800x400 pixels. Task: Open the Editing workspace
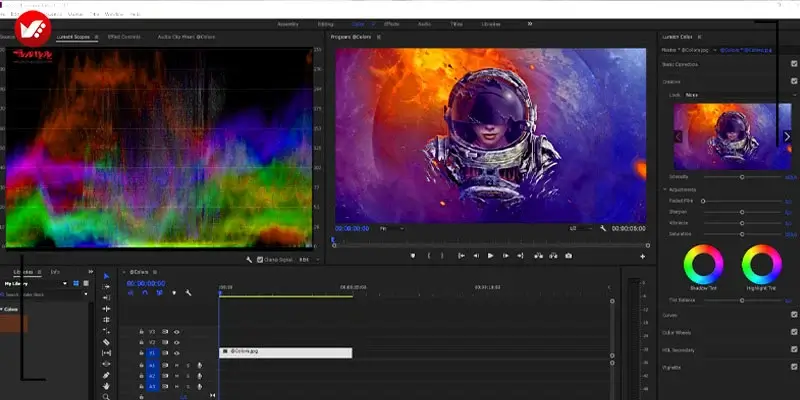click(326, 24)
